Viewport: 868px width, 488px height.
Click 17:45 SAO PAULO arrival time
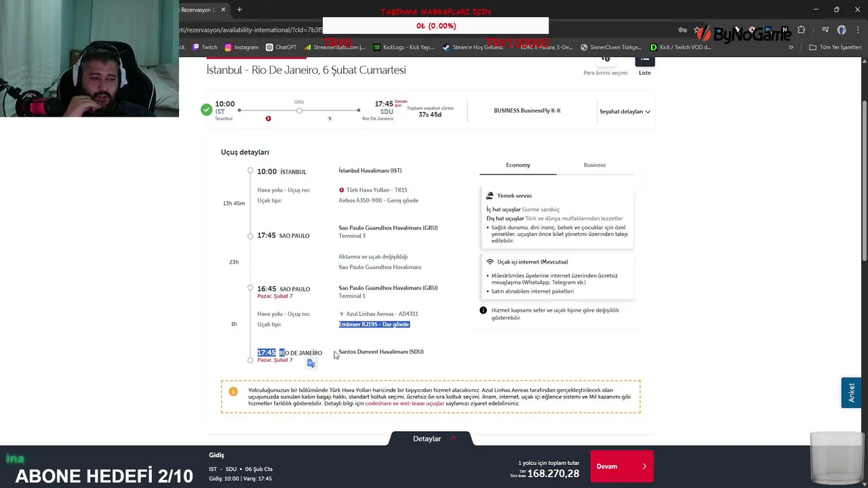coord(283,235)
